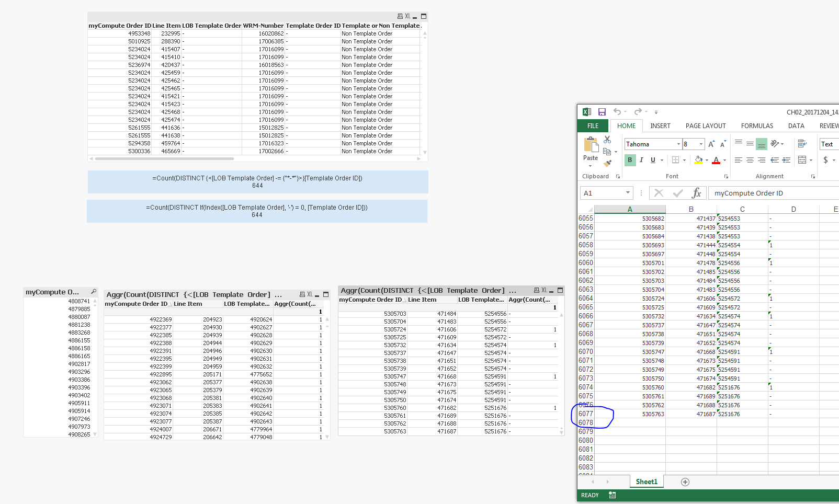Select the Sheet1 worksheet tab

[x=647, y=482]
